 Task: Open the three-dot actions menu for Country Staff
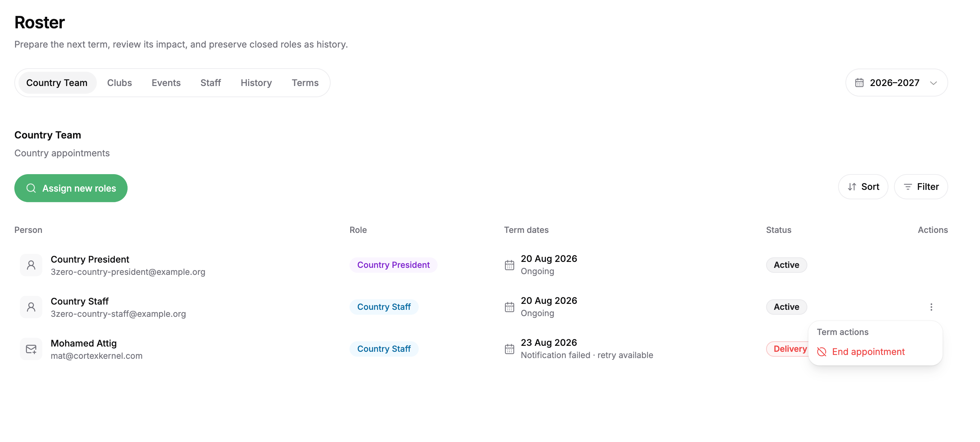[931, 307]
